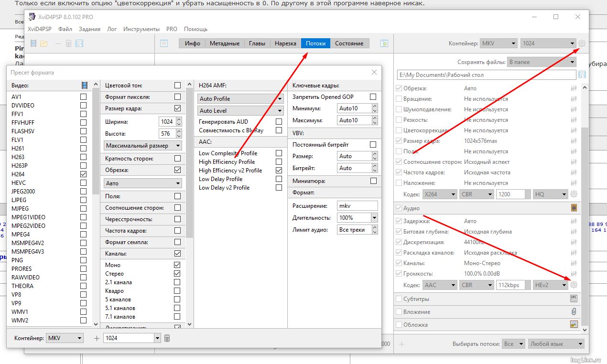Image resolution: width=607 pixels, height=364 pixels.
Task: Switch to the Инфо tab
Action: tap(193, 43)
